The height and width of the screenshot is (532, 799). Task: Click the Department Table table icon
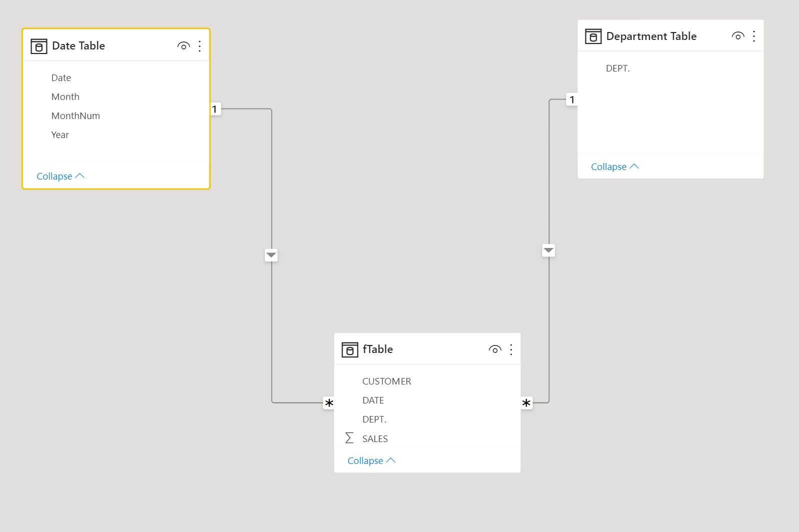pos(593,36)
